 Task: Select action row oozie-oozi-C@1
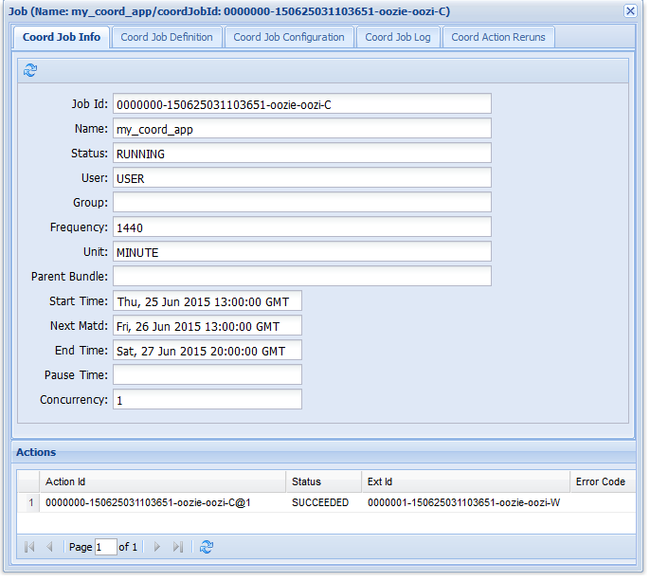click(x=326, y=503)
